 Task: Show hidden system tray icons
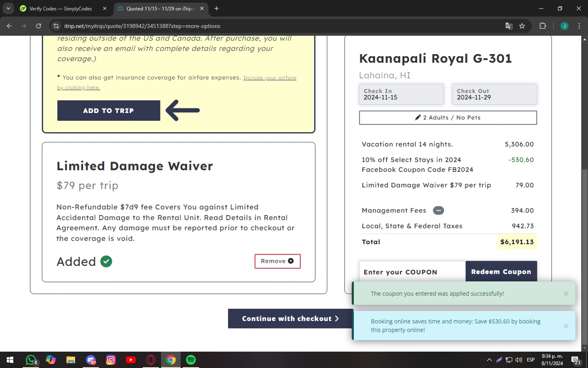489,360
